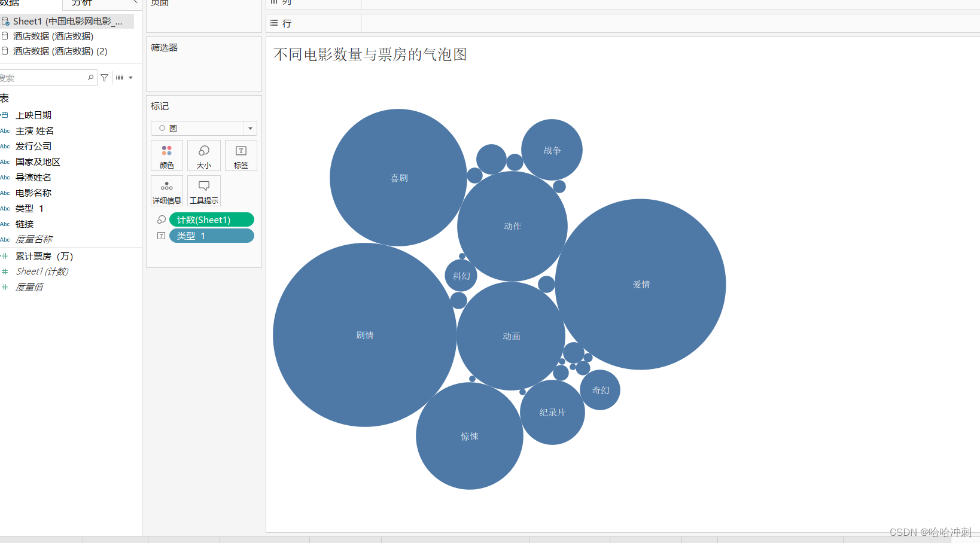This screenshot has width=980, height=543.
Task: Select the 剧情 bubble
Action: [x=365, y=335]
